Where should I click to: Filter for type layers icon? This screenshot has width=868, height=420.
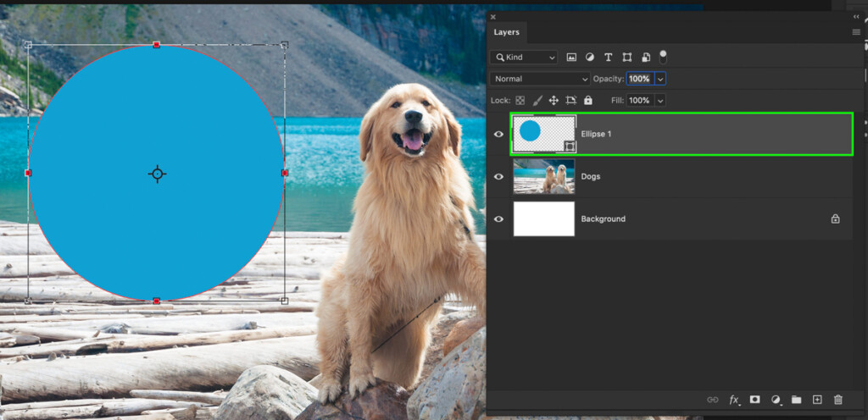coord(608,57)
